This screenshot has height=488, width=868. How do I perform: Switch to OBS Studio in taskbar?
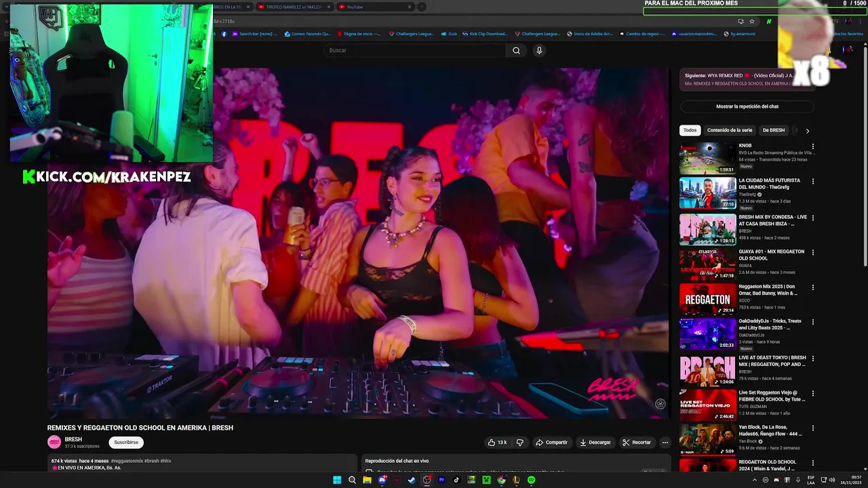pyautogui.click(x=427, y=480)
